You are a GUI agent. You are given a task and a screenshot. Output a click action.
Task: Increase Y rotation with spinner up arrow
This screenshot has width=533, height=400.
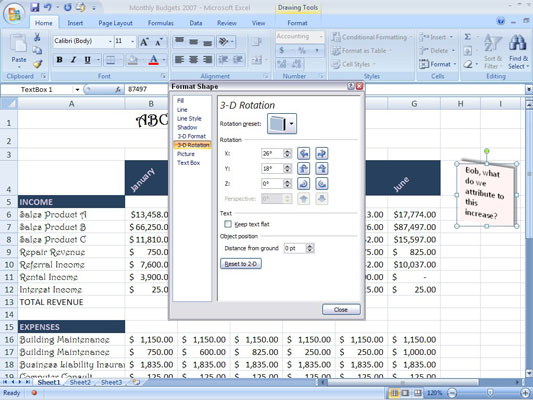pyautogui.click(x=288, y=166)
